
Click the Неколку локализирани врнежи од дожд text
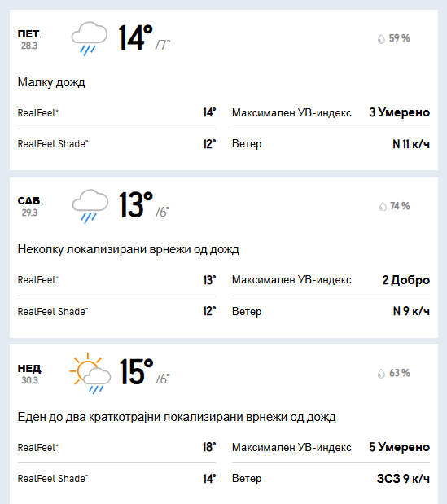pyautogui.click(x=128, y=249)
